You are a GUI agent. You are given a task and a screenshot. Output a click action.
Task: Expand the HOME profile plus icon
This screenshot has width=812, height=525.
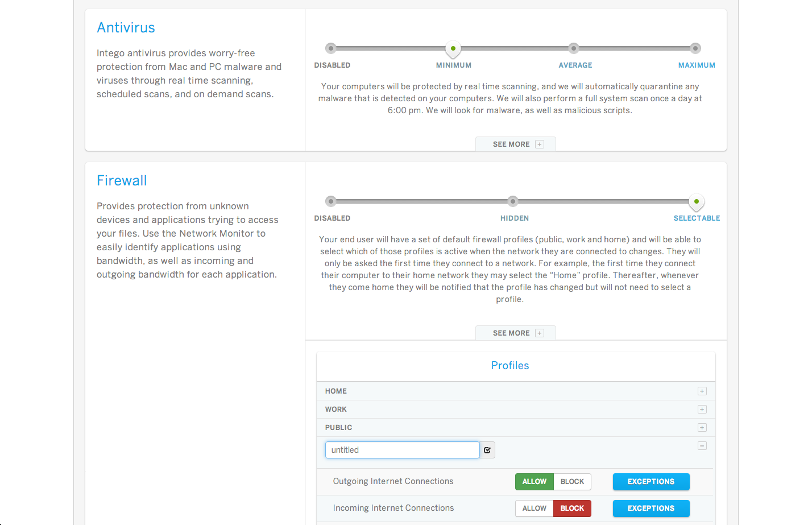(702, 391)
